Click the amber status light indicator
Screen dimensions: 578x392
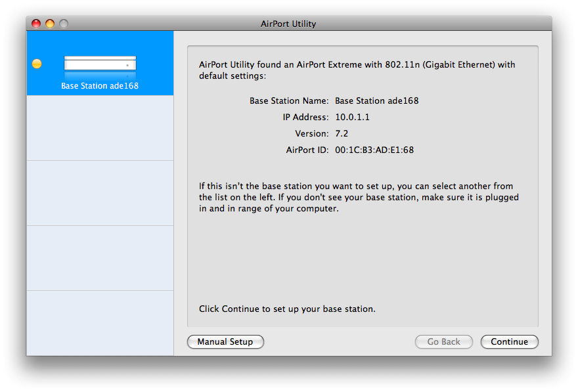(x=37, y=64)
